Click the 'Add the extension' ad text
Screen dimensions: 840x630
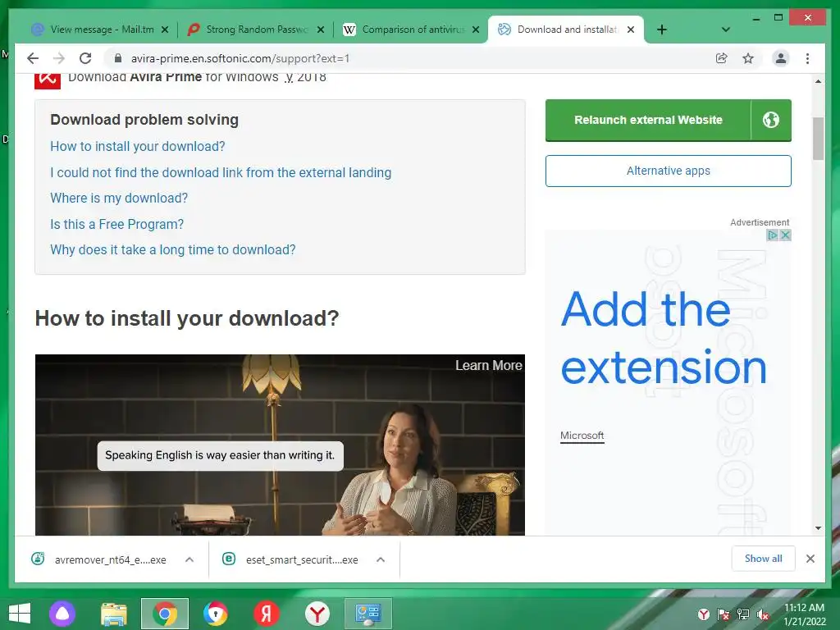point(663,338)
